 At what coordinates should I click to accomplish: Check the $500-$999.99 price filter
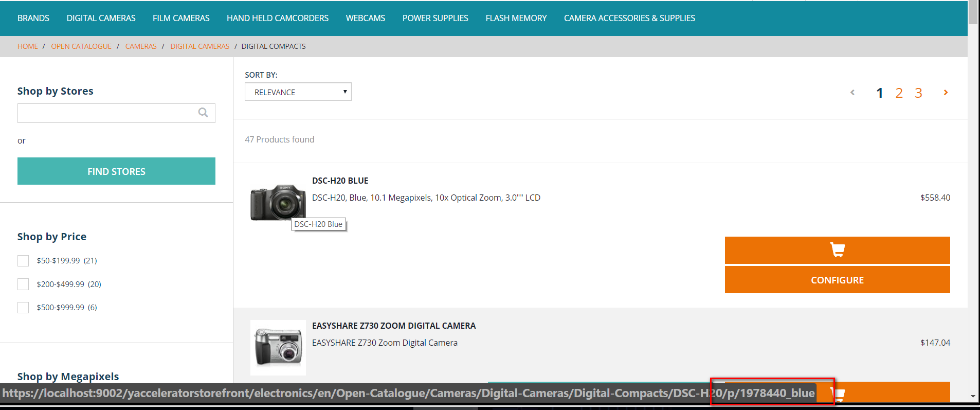23,308
